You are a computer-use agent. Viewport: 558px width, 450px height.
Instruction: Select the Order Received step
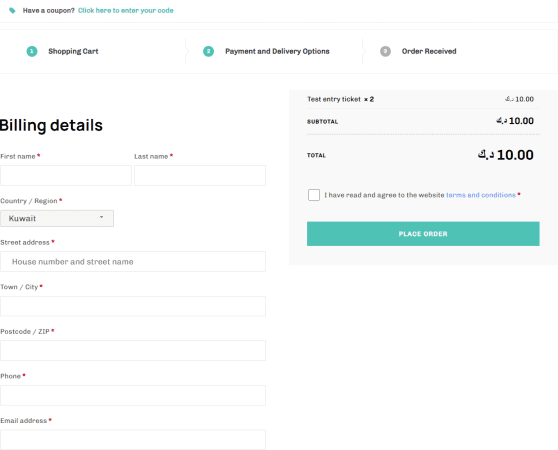coord(429,51)
